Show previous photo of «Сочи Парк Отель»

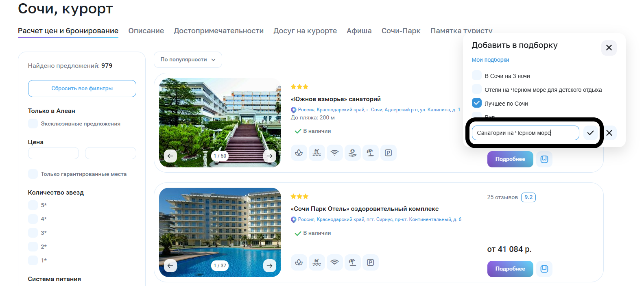pyautogui.click(x=170, y=266)
